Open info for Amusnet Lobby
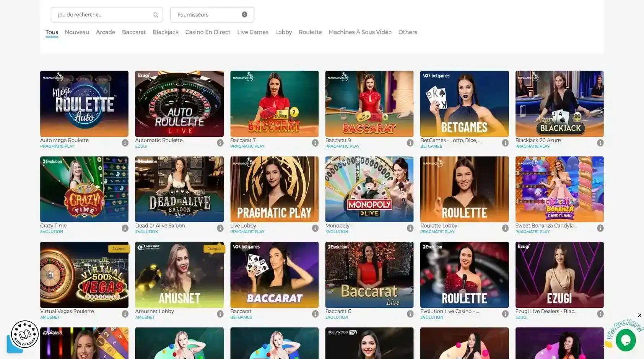Image resolution: width=644 pixels, height=359 pixels. pyautogui.click(x=220, y=314)
